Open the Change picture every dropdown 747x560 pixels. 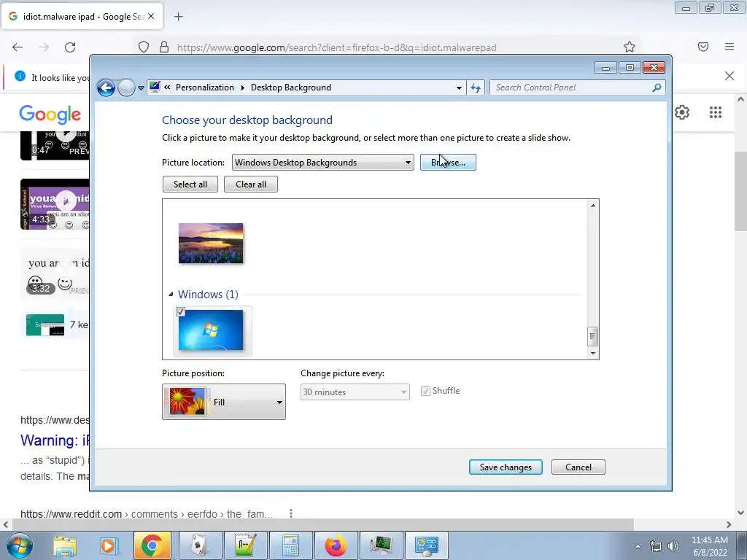pos(355,392)
